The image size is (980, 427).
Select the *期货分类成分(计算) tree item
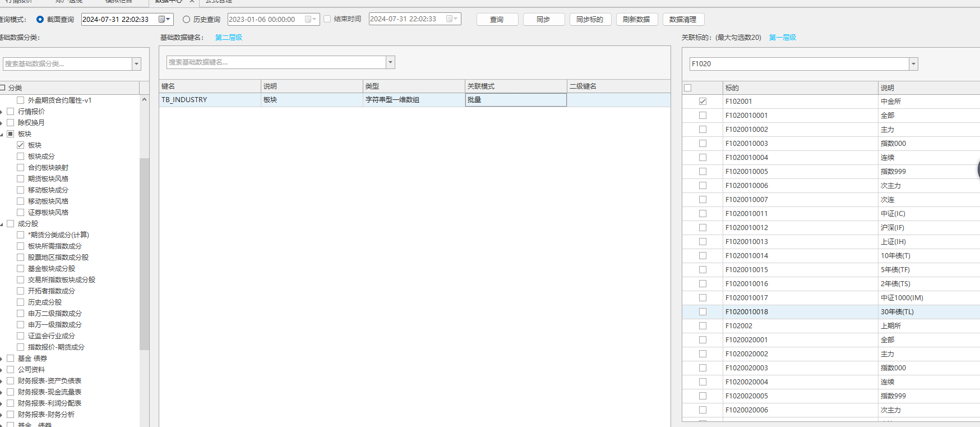coord(58,235)
